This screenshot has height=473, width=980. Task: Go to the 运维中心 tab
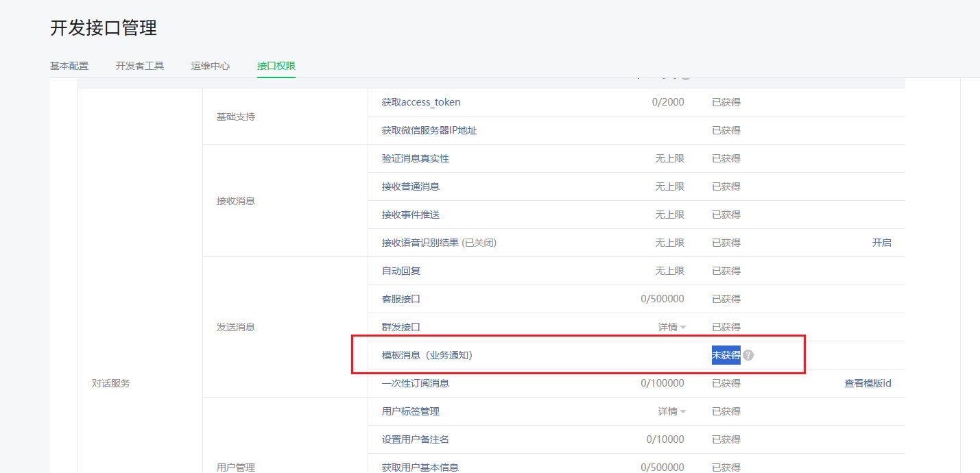tap(211, 66)
